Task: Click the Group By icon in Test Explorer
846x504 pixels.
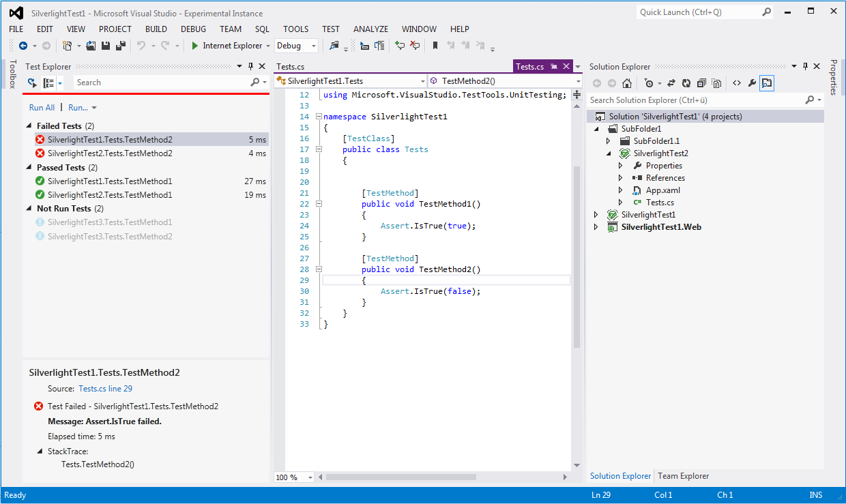Action: point(48,83)
